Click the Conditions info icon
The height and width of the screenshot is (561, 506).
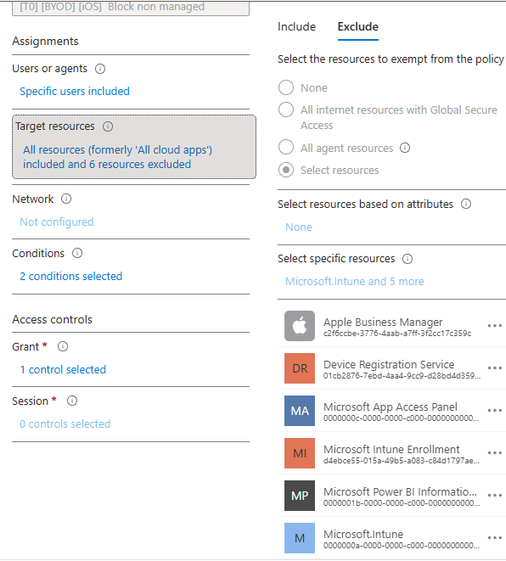77,253
